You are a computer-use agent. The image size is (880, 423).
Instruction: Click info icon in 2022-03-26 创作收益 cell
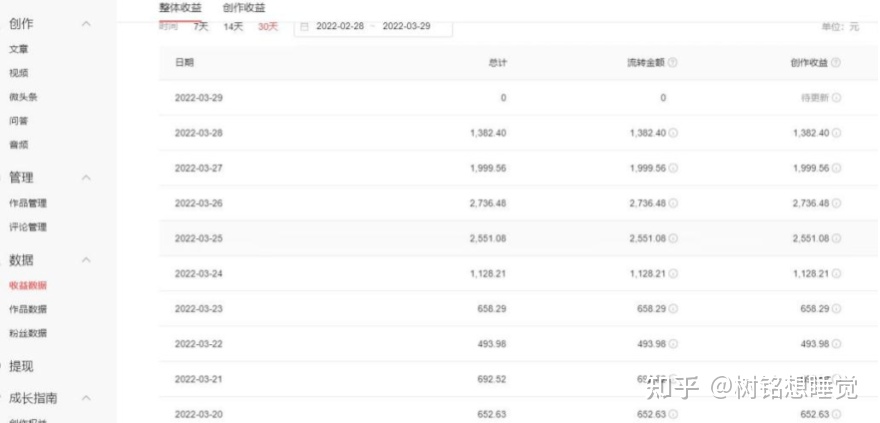(x=836, y=203)
